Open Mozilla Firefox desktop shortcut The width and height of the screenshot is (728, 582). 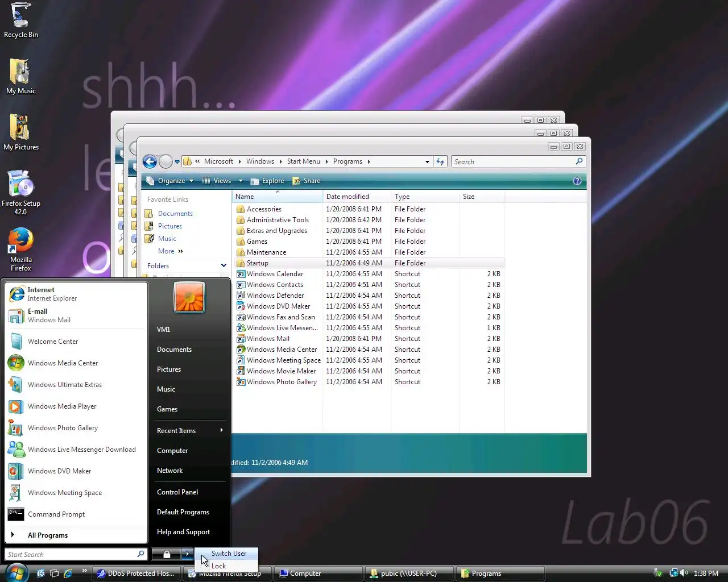[x=21, y=250]
